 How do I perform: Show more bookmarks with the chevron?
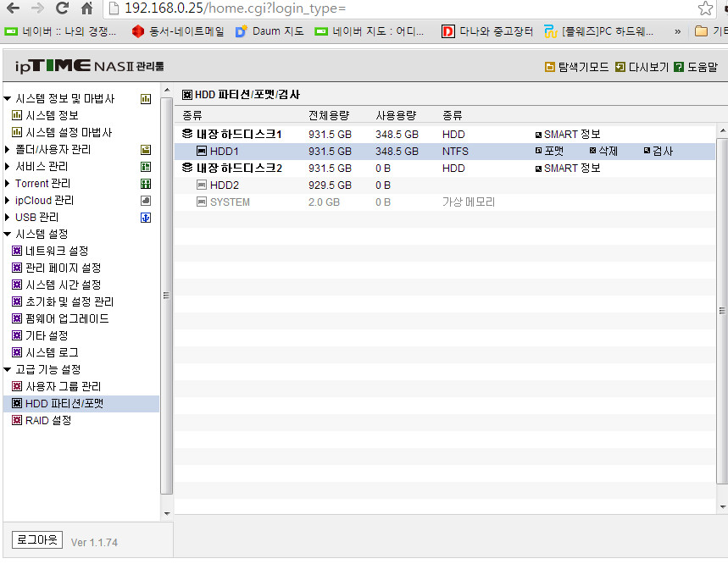[x=677, y=31]
